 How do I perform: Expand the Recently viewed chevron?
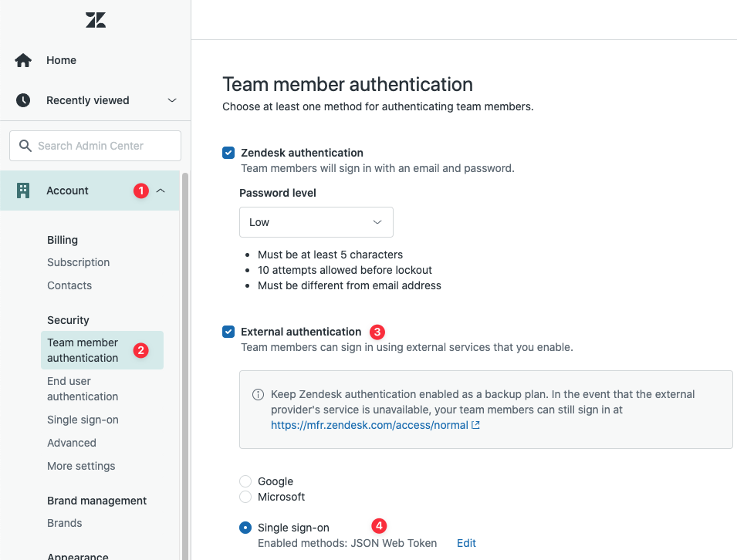tap(172, 100)
